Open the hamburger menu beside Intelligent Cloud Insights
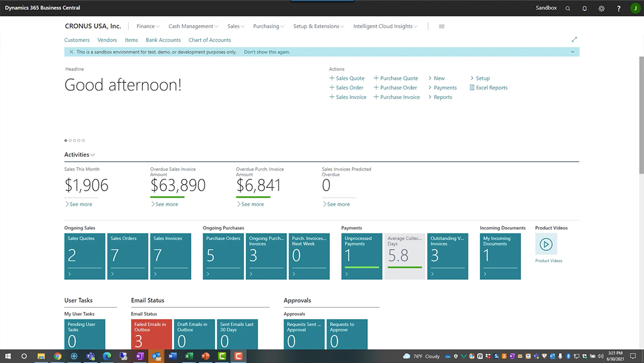This screenshot has width=644, height=363. pyautogui.click(x=441, y=26)
